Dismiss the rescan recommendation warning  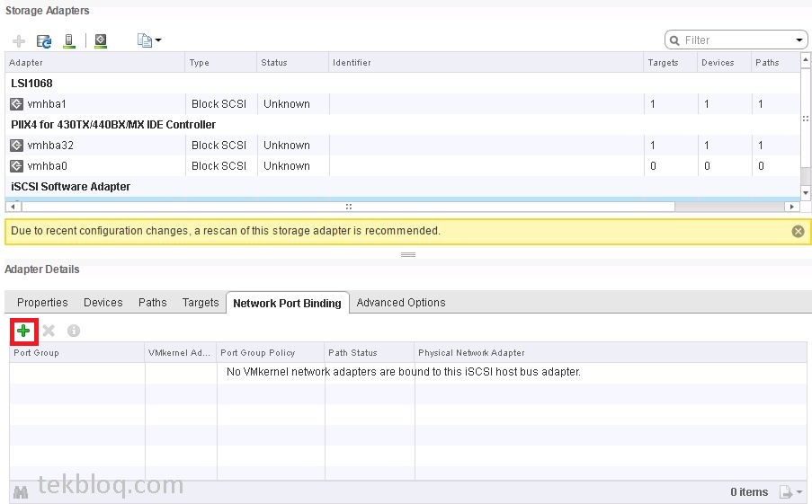tap(798, 231)
